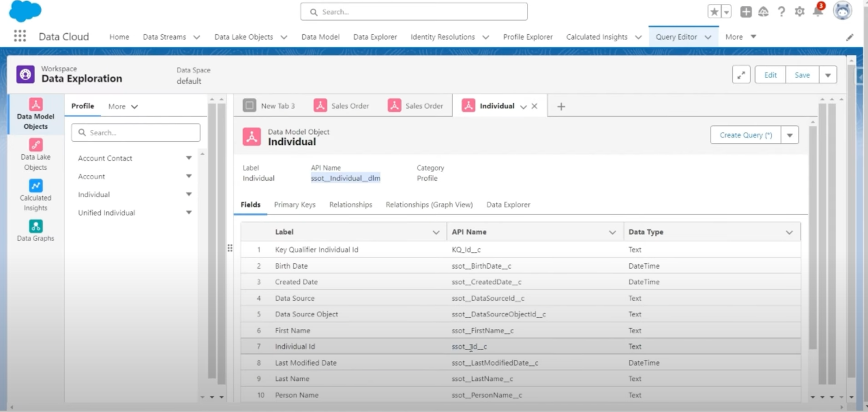Click the Create Query (*) button
Image resolution: width=868 pixels, height=412 pixels.
point(746,135)
